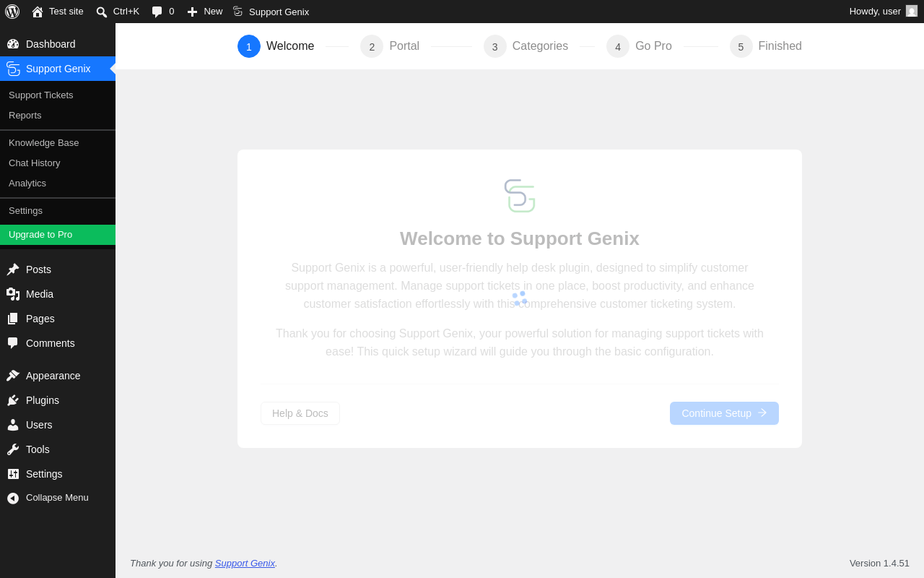Follow the Support Genix footer link
This screenshot has height=578, width=924.
(x=245, y=563)
